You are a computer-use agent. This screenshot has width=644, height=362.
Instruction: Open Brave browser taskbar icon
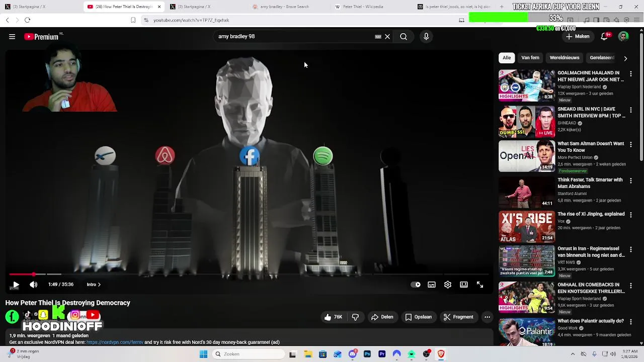pyautogui.click(x=441, y=354)
